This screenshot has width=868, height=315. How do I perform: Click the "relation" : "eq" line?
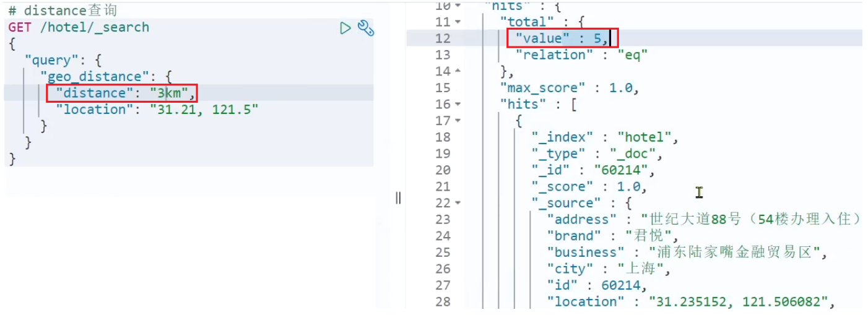(581, 55)
